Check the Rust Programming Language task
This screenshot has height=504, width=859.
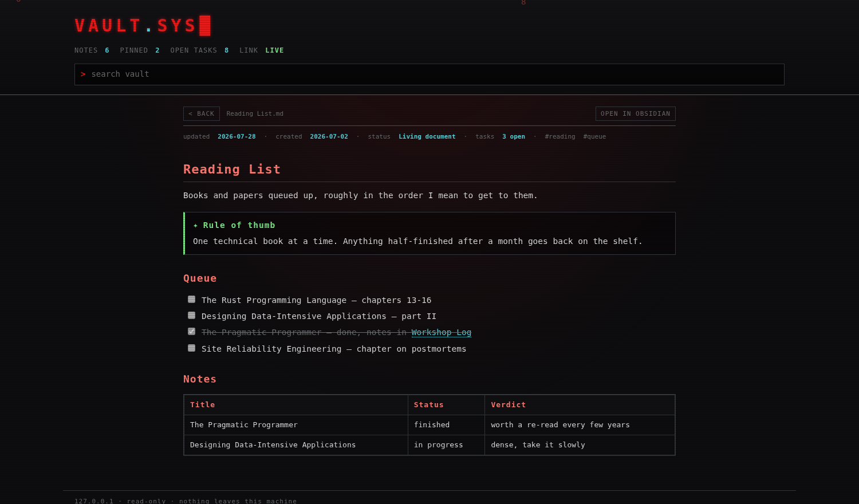tap(191, 300)
